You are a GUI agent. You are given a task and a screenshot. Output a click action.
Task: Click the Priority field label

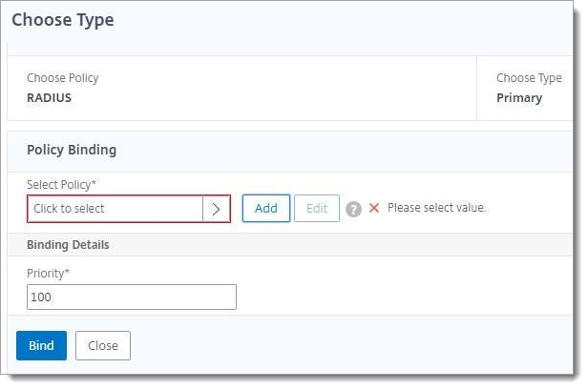(48, 274)
